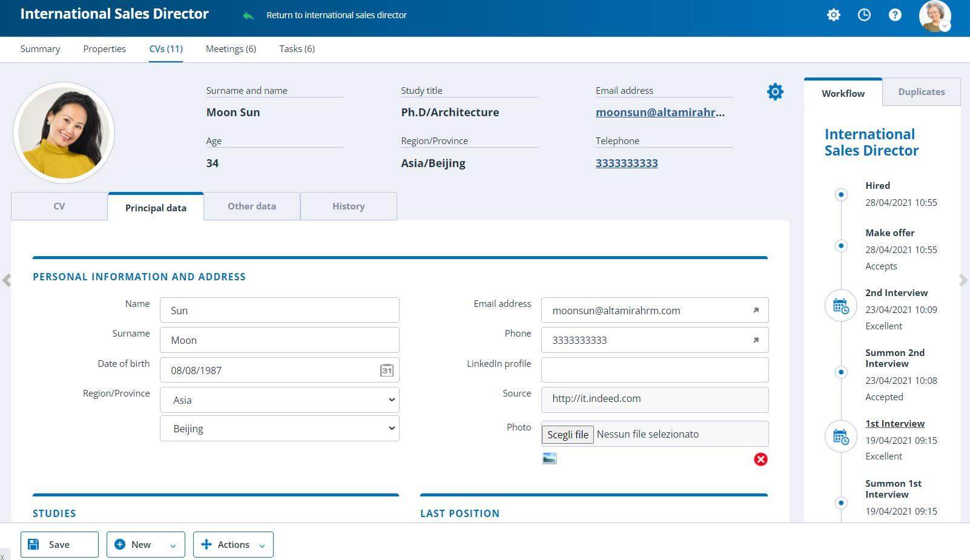Click the Save button
Viewport: 970px width, 560px height.
59,544
